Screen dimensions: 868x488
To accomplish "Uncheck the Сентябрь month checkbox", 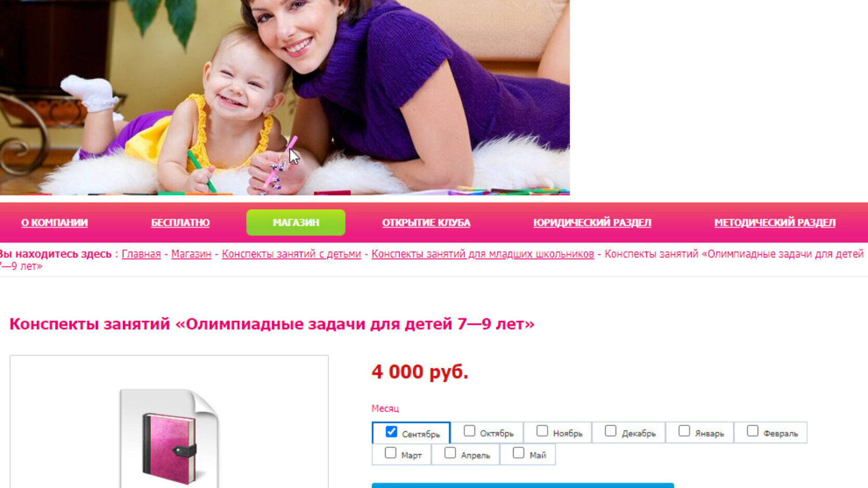I will point(391,432).
